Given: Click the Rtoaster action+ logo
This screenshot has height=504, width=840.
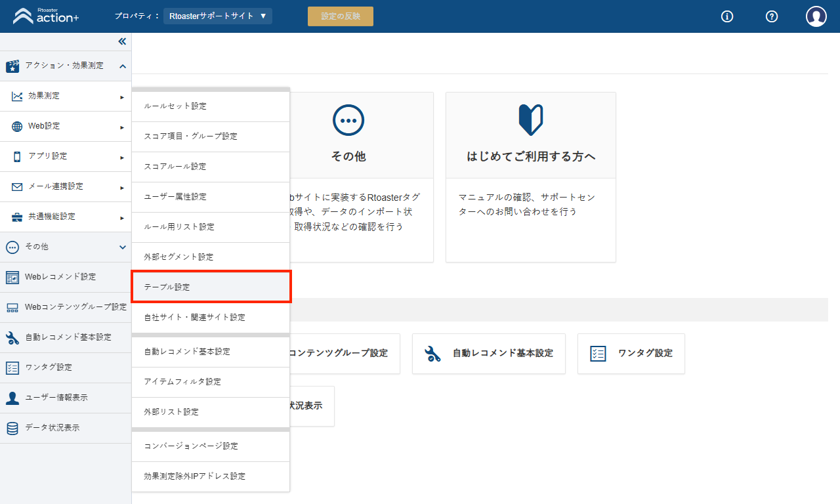Looking at the screenshot, I should [x=46, y=16].
